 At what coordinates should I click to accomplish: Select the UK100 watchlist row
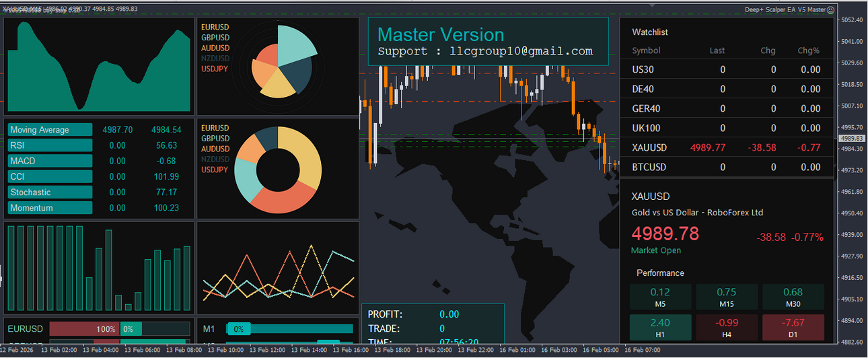[x=726, y=128]
